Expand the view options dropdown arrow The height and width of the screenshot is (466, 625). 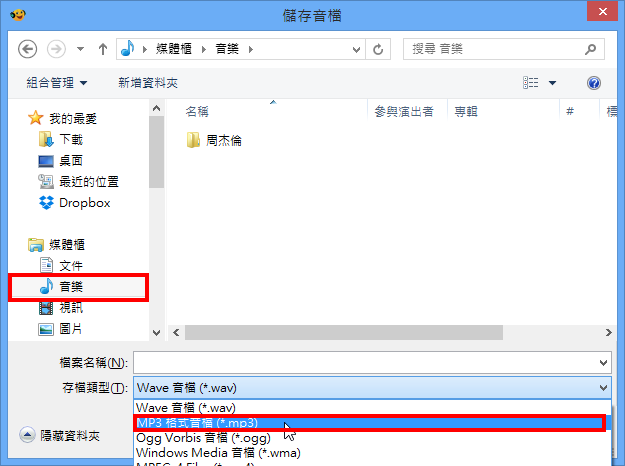(552, 83)
